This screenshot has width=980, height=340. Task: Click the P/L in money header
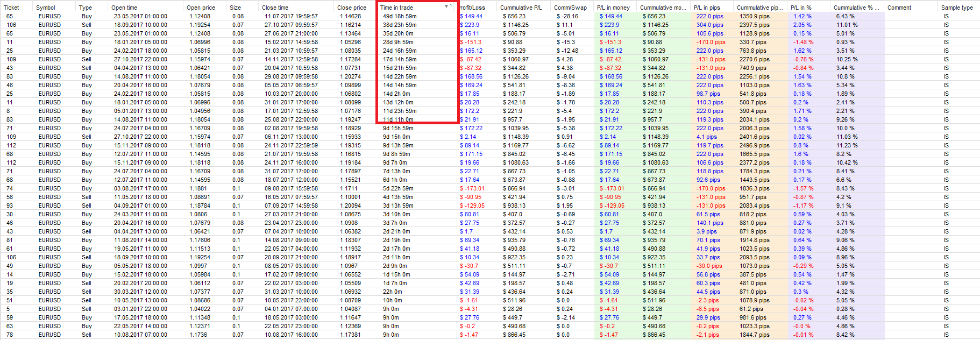click(x=613, y=8)
